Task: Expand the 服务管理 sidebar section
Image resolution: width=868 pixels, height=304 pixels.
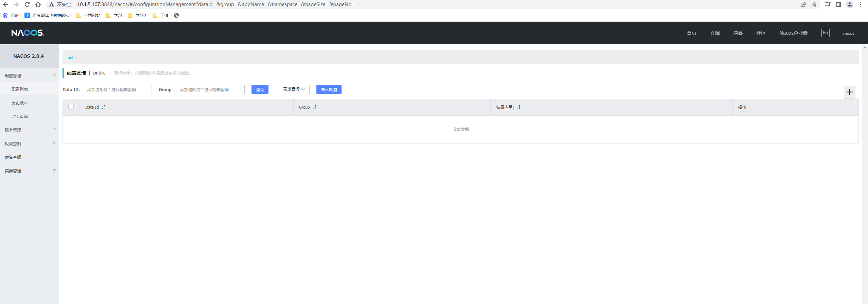Action: pos(30,130)
